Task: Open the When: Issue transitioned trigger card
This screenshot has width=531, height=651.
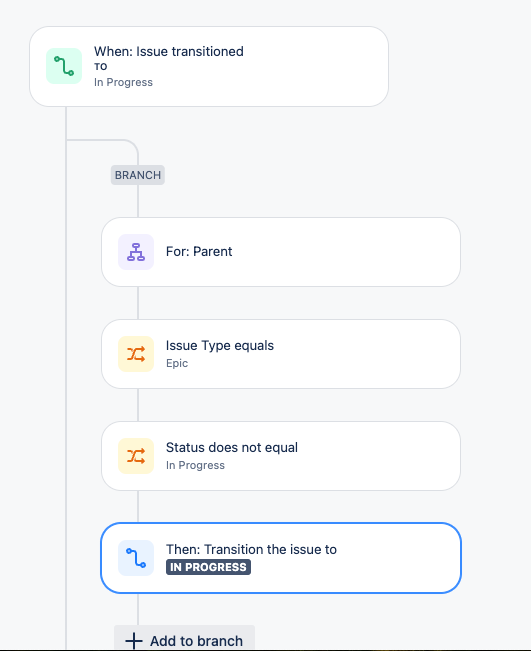Action: (209, 66)
